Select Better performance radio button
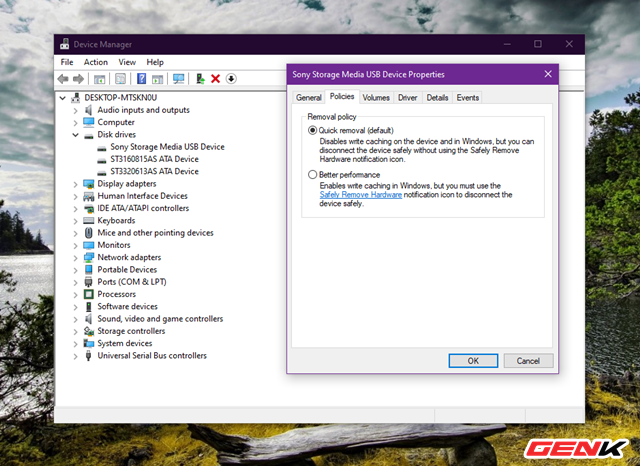Image resolution: width=640 pixels, height=466 pixels. tap(313, 174)
